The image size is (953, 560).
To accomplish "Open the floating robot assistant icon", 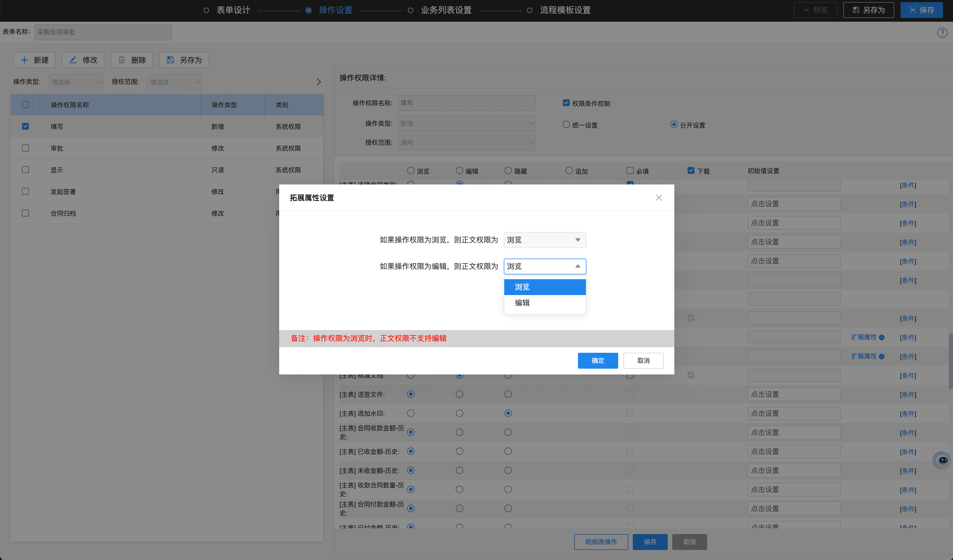I will coord(942,460).
